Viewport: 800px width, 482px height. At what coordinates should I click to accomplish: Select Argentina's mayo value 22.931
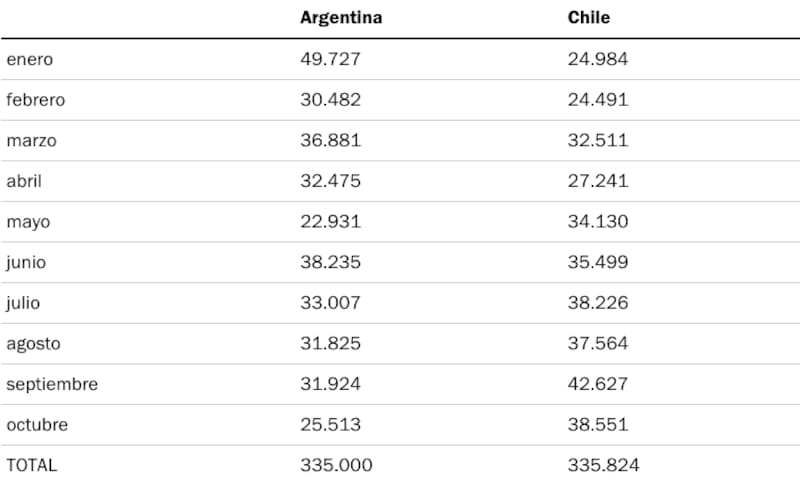[x=330, y=221]
